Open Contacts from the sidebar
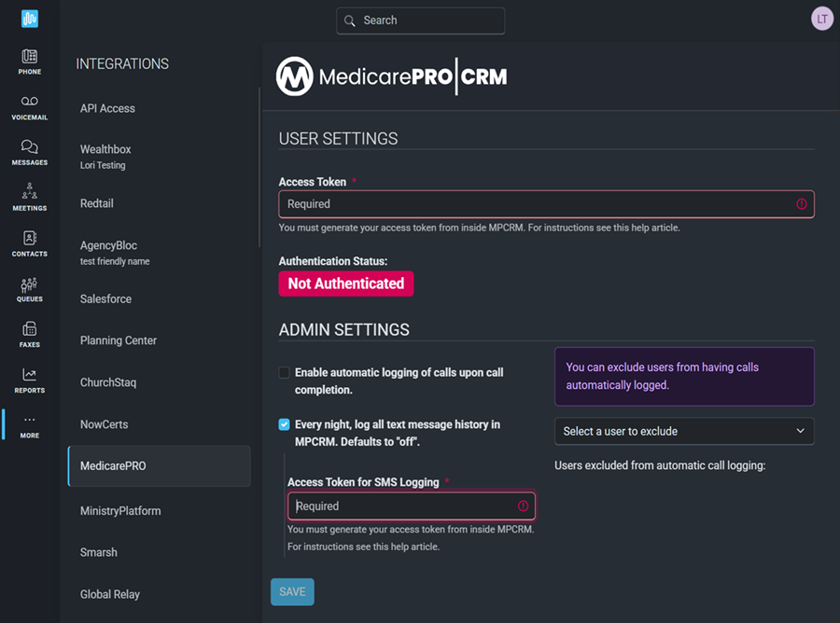The image size is (840, 623). [30, 239]
